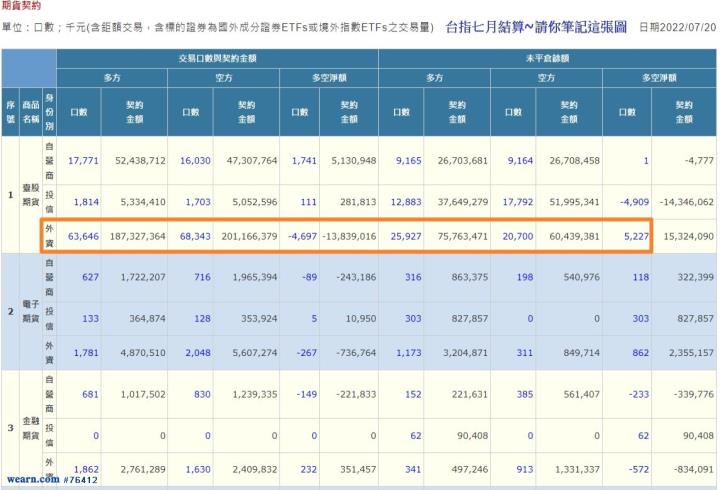Viewport: 720px width, 490px height.
Task: Click the 期貨契約 title at top left
Action: pos(22,6)
